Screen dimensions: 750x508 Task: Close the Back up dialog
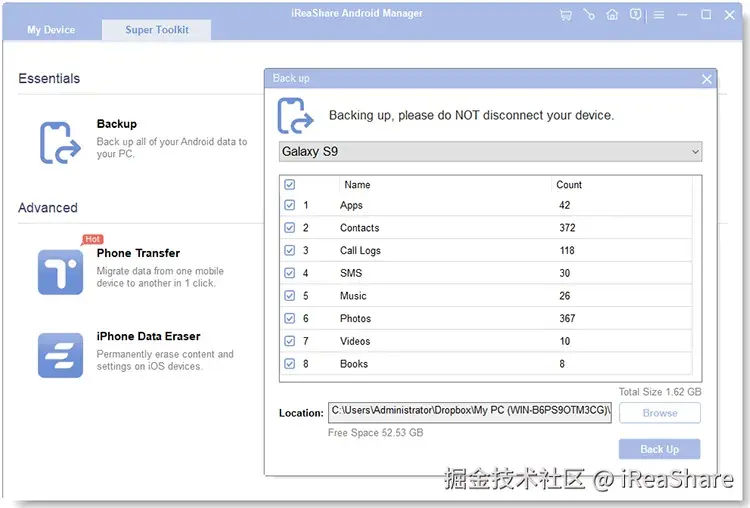click(x=706, y=79)
